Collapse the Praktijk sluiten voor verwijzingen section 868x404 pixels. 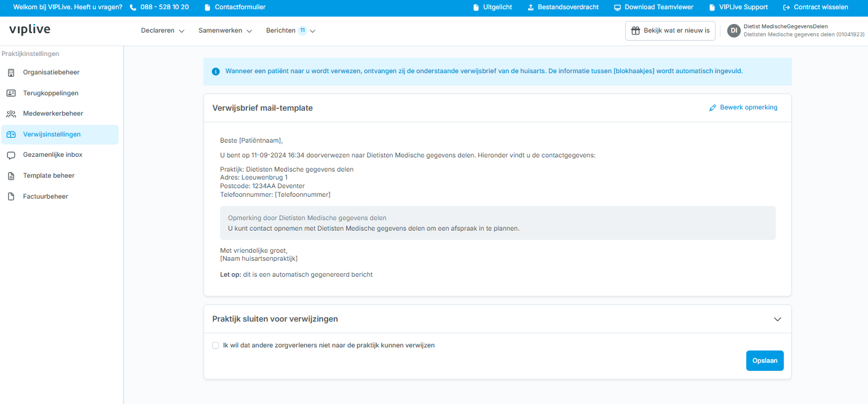tap(778, 319)
